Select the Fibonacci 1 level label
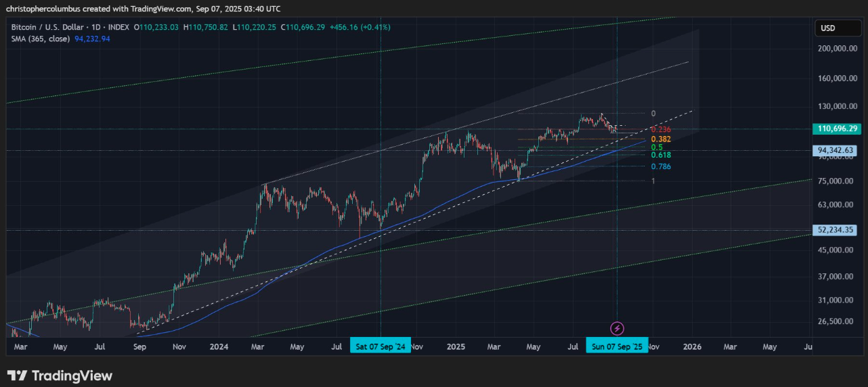This screenshot has width=868, height=387. click(x=653, y=181)
